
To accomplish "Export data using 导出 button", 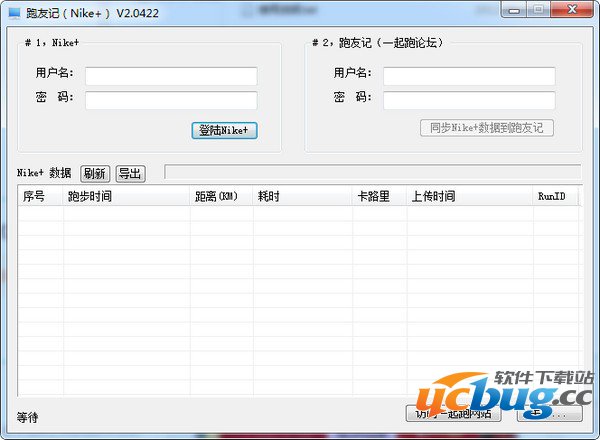I will 130,174.
